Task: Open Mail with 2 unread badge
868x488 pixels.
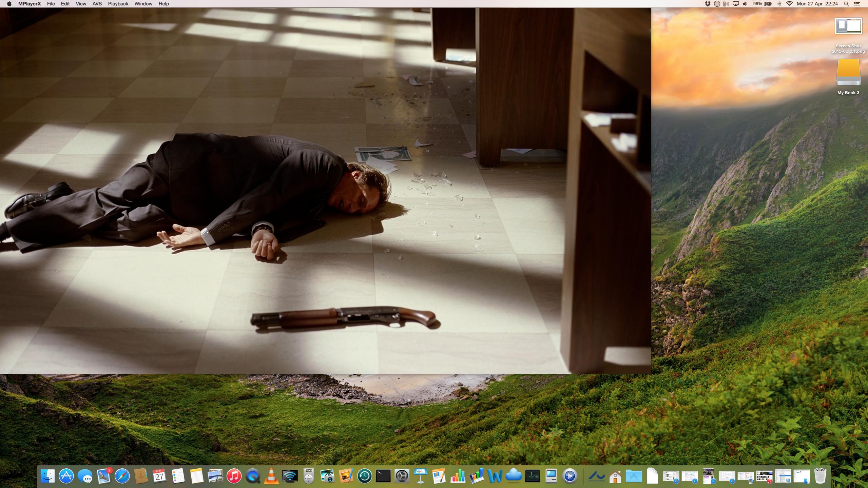Action: click(104, 476)
